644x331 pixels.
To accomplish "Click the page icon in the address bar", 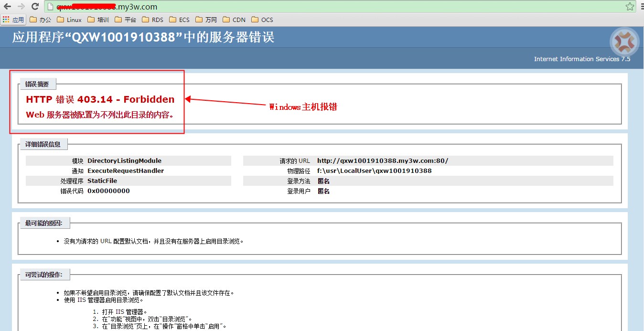I will point(51,7).
